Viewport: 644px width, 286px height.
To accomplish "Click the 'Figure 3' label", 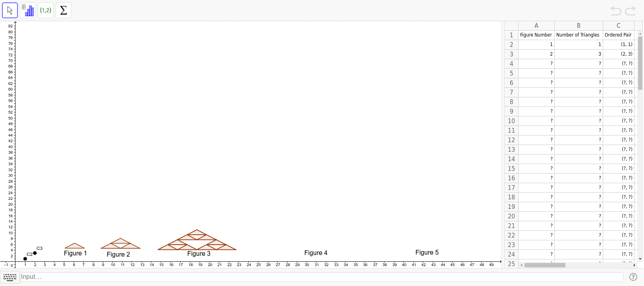I will coord(199,254).
